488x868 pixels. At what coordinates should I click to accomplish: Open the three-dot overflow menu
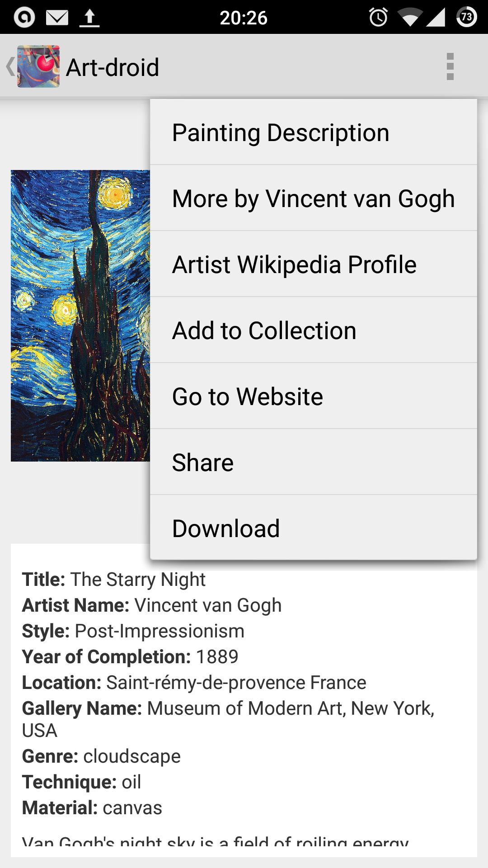click(x=450, y=66)
